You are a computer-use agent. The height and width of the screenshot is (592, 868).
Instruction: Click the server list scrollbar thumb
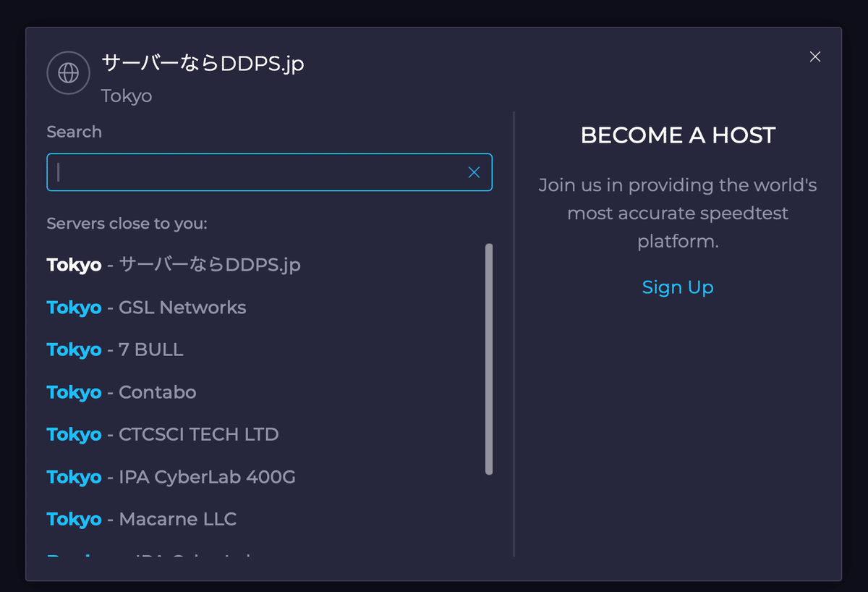pyautogui.click(x=489, y=359)
